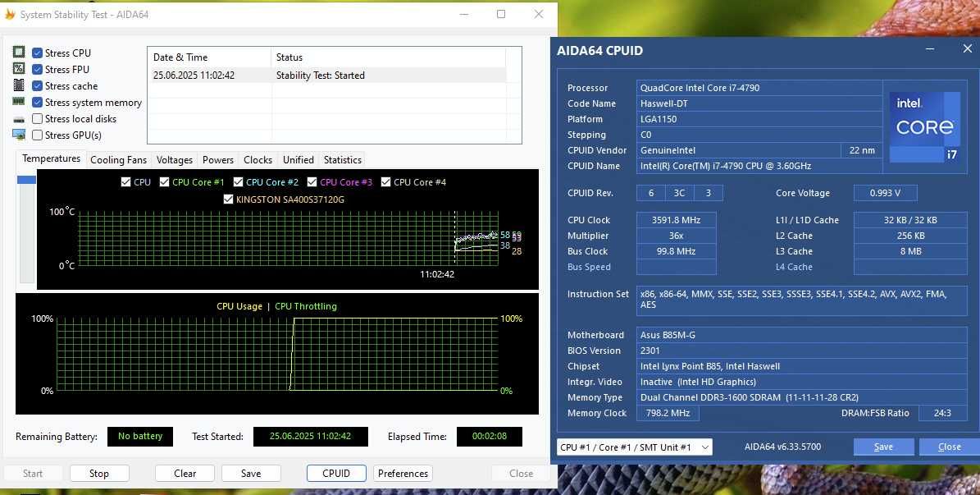Click the blue graph scale slider left of temperature graph

coord(26,180)
